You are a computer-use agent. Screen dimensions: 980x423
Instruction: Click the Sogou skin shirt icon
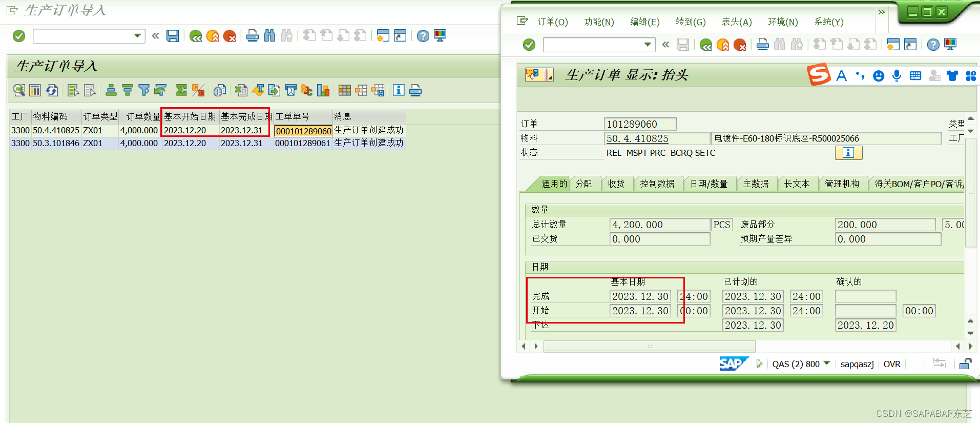coord(952,76)
